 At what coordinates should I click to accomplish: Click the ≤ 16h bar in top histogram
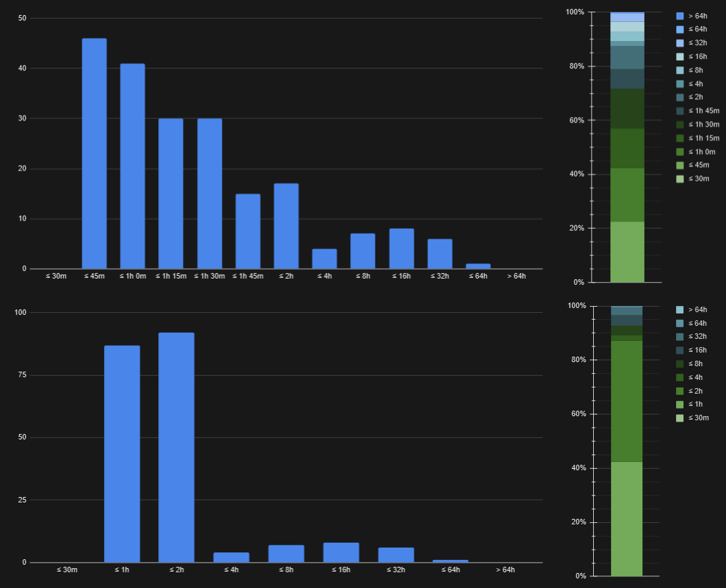(401, 248)
